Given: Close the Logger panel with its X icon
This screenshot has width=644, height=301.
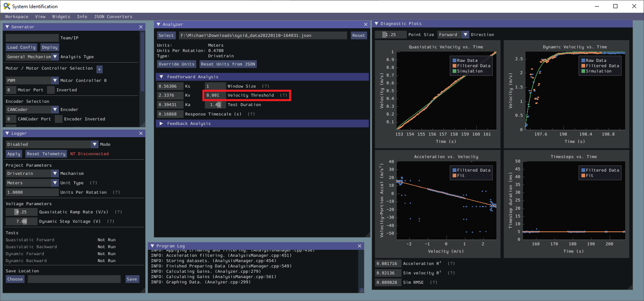Looking at the screenshot, I should click(x=141, y=134).
